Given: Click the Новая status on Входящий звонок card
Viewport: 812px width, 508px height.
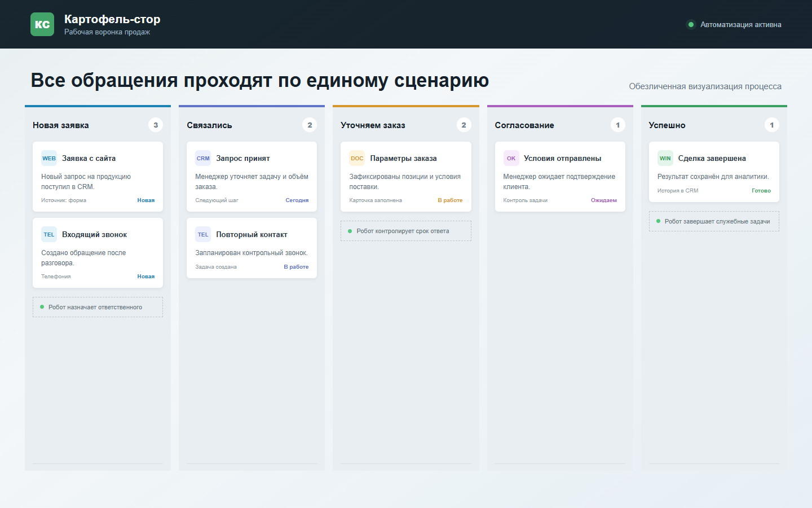Looking at the screenshot, I should [146, 277].
